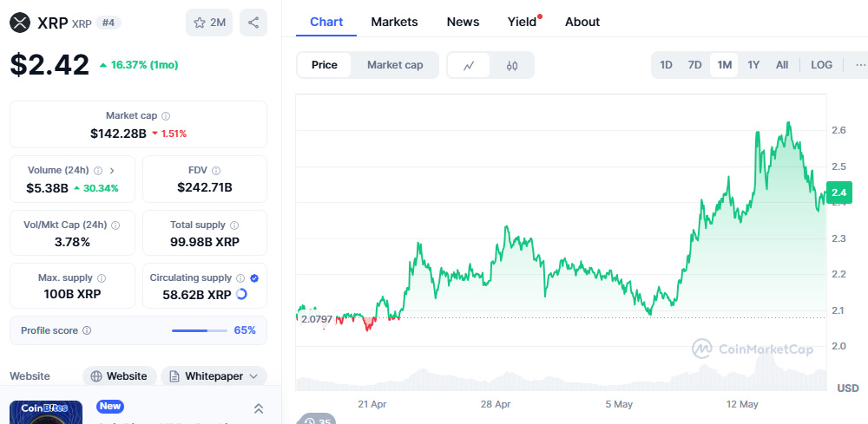Show Circulating supply info icon
The image size is (868, 424).
[240, 278]
